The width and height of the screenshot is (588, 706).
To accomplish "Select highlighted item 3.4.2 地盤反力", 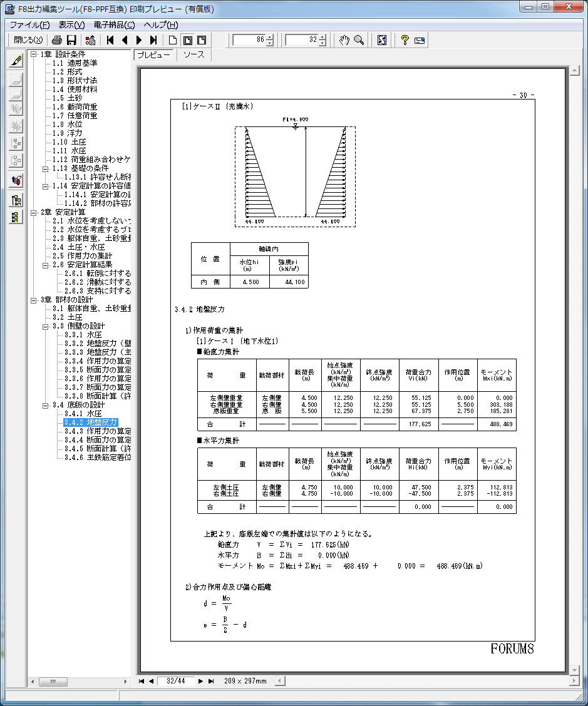I will tap(91, 422).
